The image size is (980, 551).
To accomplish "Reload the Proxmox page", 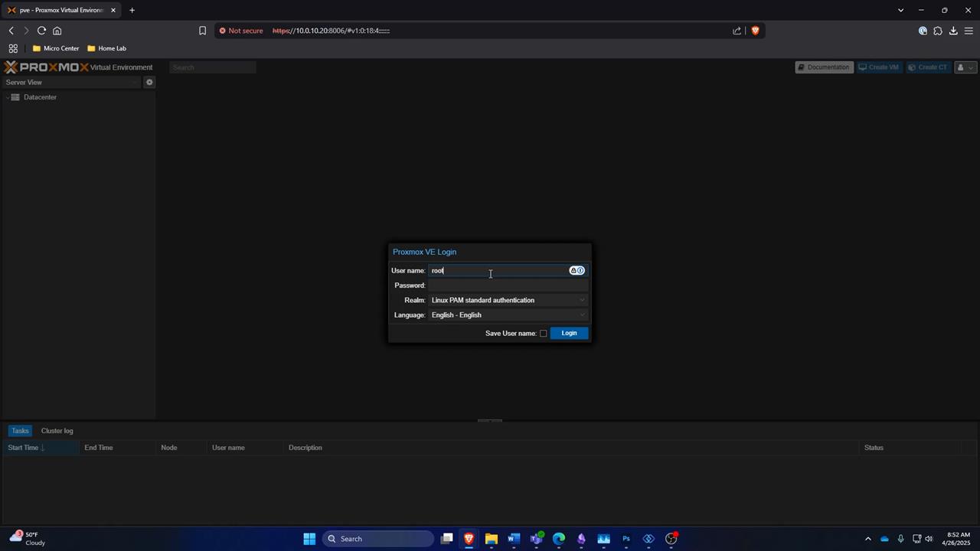I will pos(41,31).
